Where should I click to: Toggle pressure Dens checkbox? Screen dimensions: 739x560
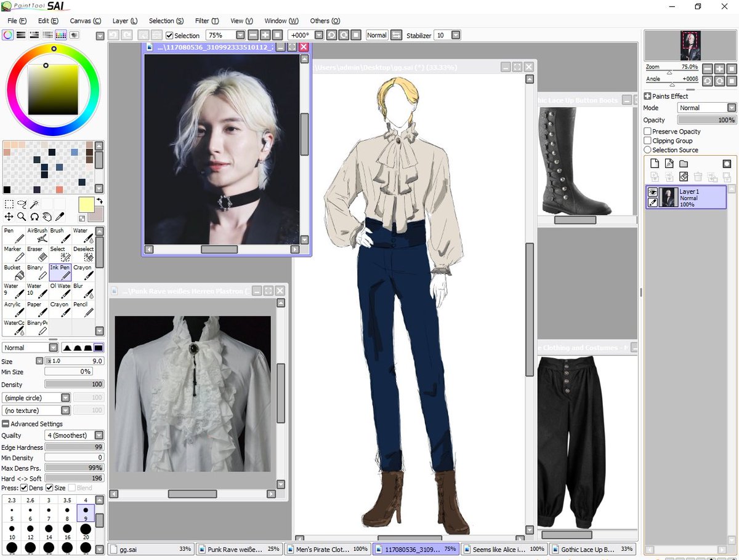(x=24, y=488)
